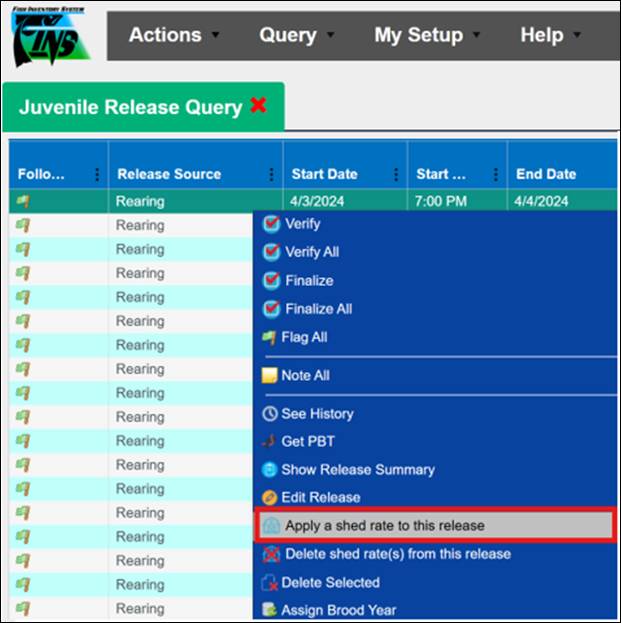Image resolution: width=621 pixels, height=623 pixels.
Task: Select Delete Selected in the context menu
Action: pyautogui.click(x=331, y=582)
